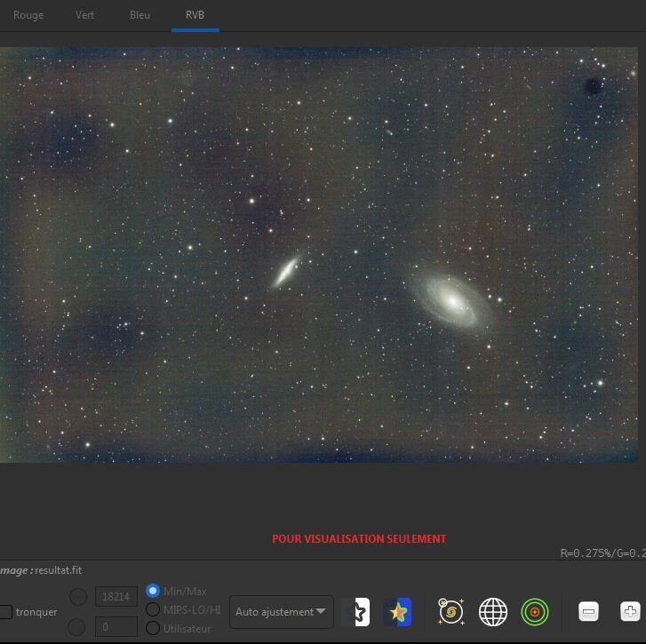Open the Auto ajustement dropdown

[282, 612]
